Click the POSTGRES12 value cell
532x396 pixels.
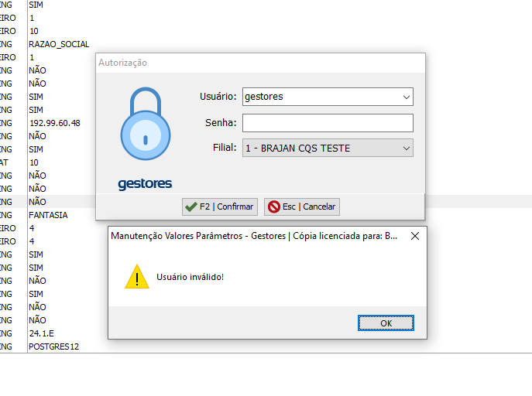(x=53, y=346)
